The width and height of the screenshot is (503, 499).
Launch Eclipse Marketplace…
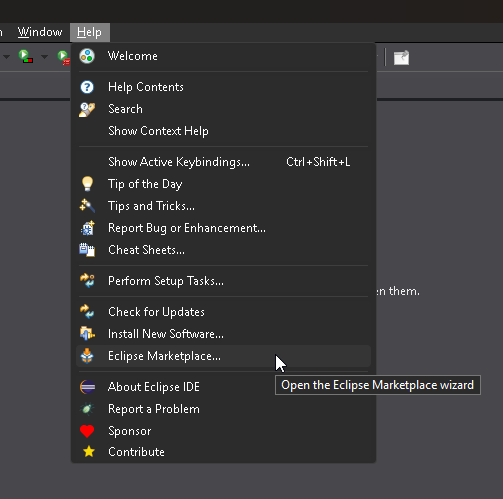[223, 356]
